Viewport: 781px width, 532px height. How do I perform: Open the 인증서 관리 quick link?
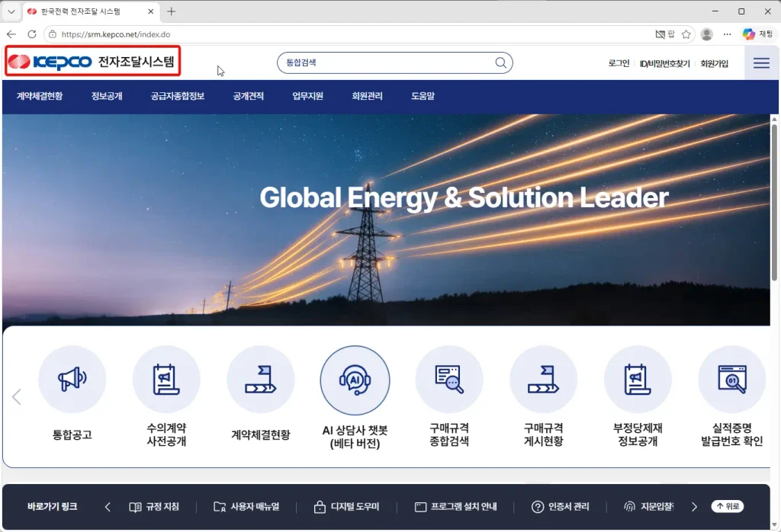561,507
